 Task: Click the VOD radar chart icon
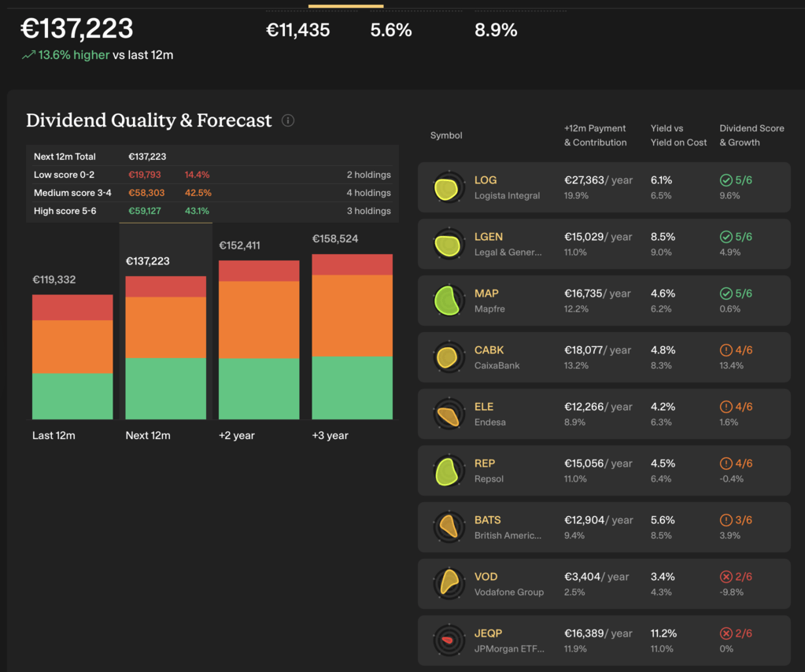click(x=447, y=584)
